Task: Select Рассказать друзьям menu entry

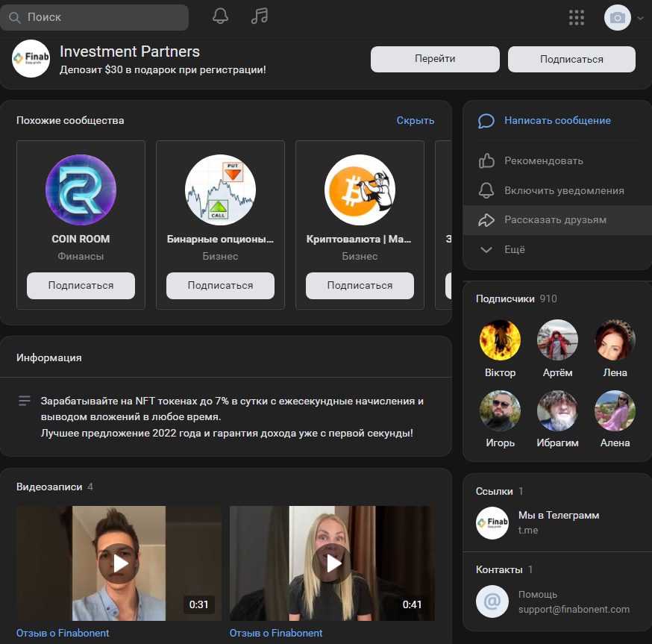Action: (x=557, y=219)
